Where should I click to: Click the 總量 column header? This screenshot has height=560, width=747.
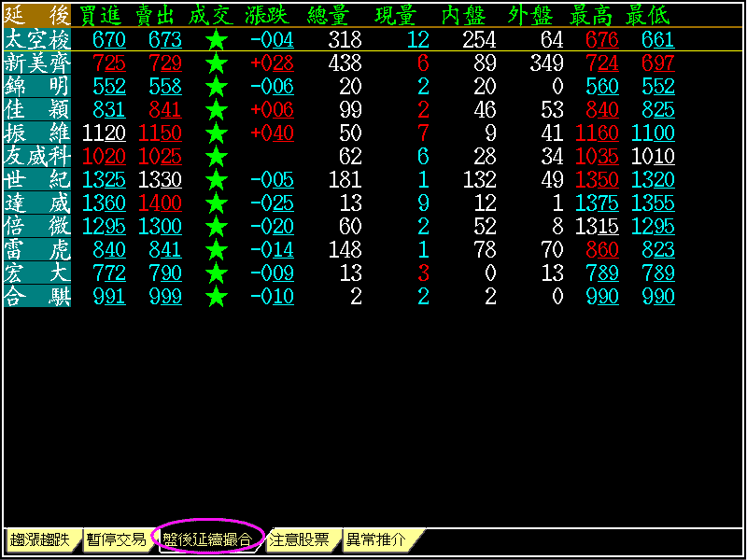[x=331, y=15]
